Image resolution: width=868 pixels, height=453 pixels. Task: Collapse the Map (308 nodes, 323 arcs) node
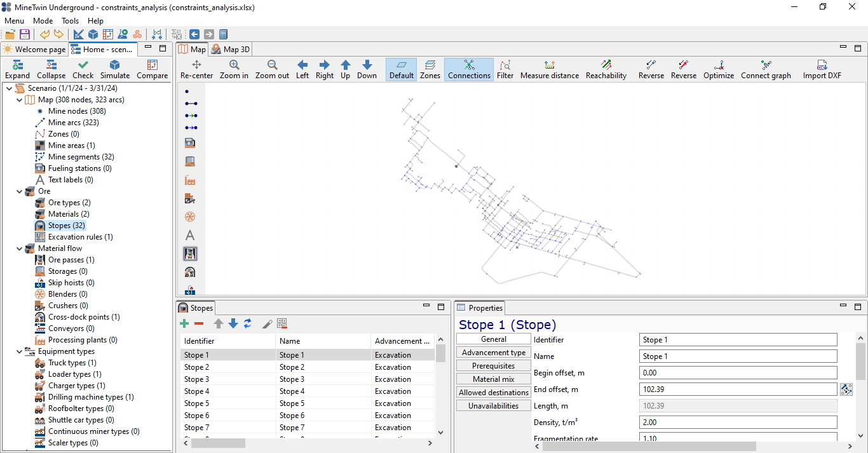19,100
